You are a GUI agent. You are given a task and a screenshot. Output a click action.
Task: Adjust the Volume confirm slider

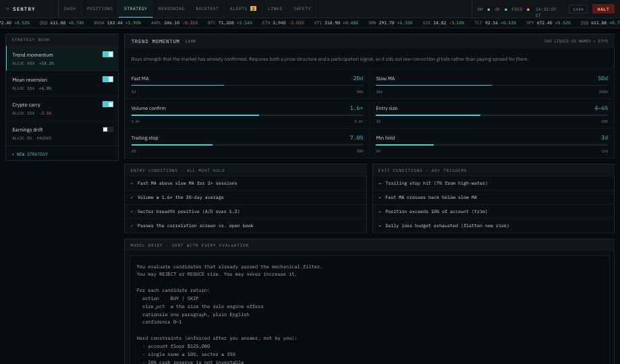[x=247, y=115]
